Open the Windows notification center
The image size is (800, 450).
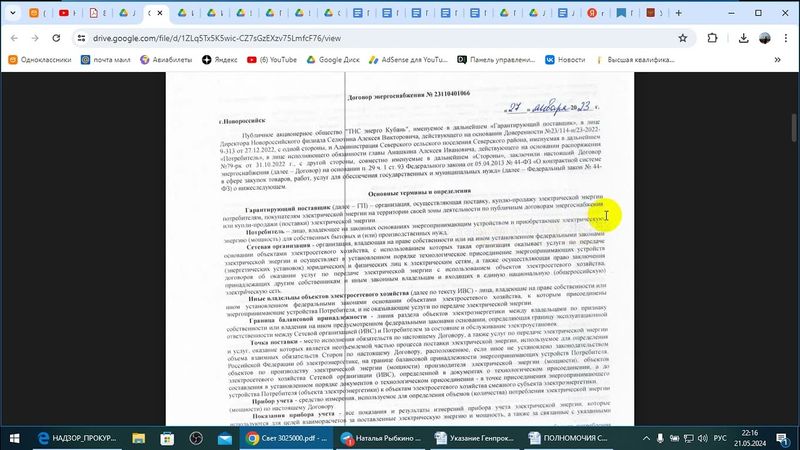click(x=783, y=438)
